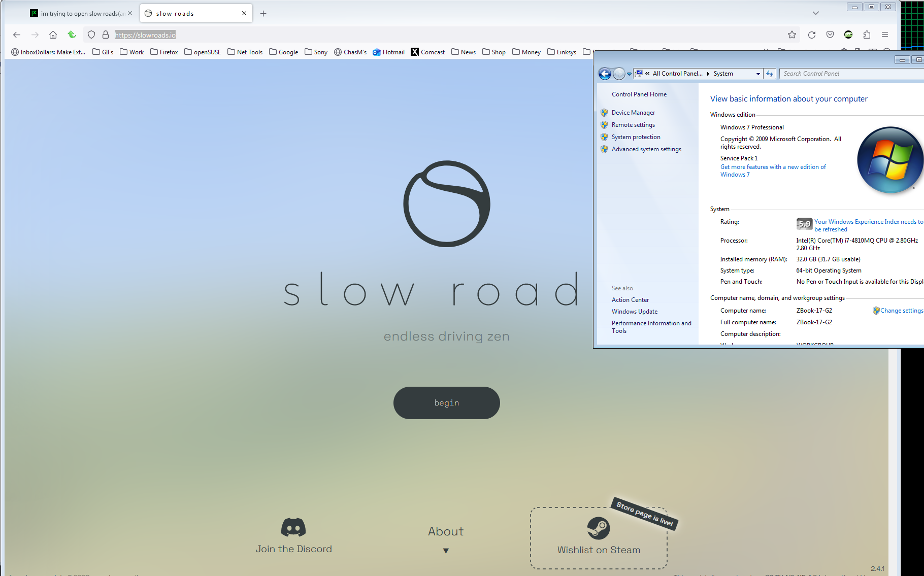This screenshot has height=576, width=924.
Task: Click the Firefox home icon
Action: 53,35
